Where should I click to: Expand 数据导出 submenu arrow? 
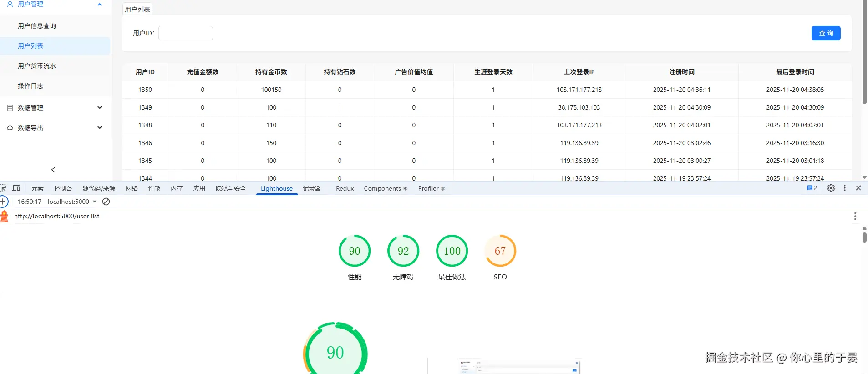click(100, 128)
